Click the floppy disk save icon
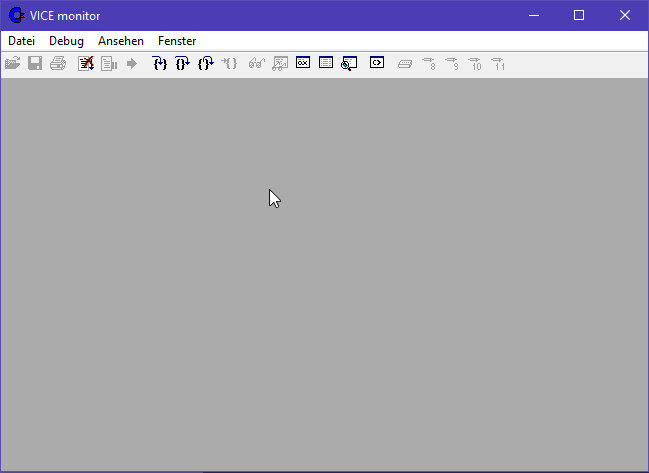This screenshot has height=473, width=649. tap(35, 63)
